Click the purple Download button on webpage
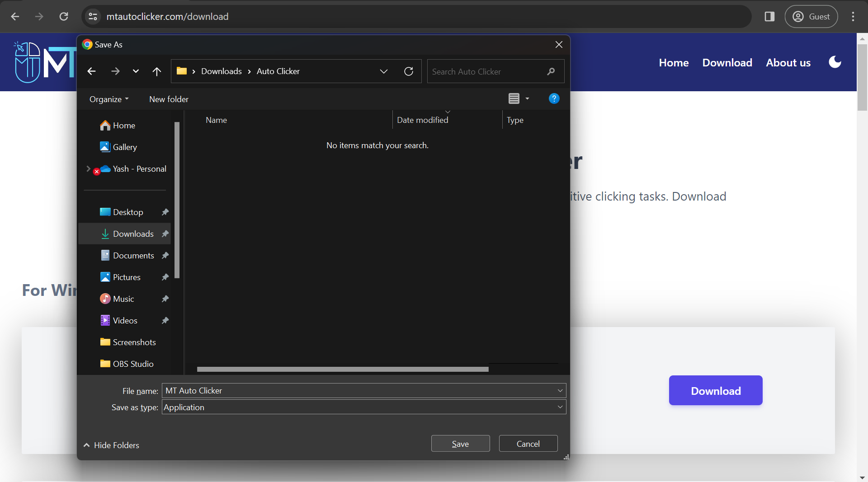868x482 pixels. (716, 391)
